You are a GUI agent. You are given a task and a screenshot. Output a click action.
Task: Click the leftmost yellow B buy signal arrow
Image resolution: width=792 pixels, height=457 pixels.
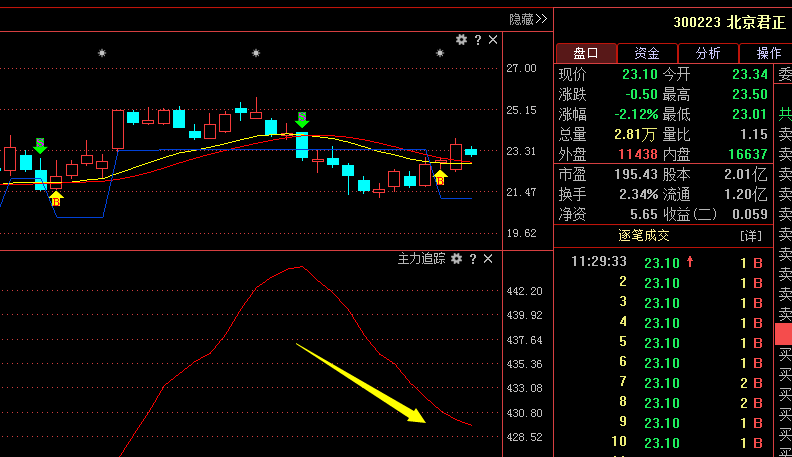point(56,198)
